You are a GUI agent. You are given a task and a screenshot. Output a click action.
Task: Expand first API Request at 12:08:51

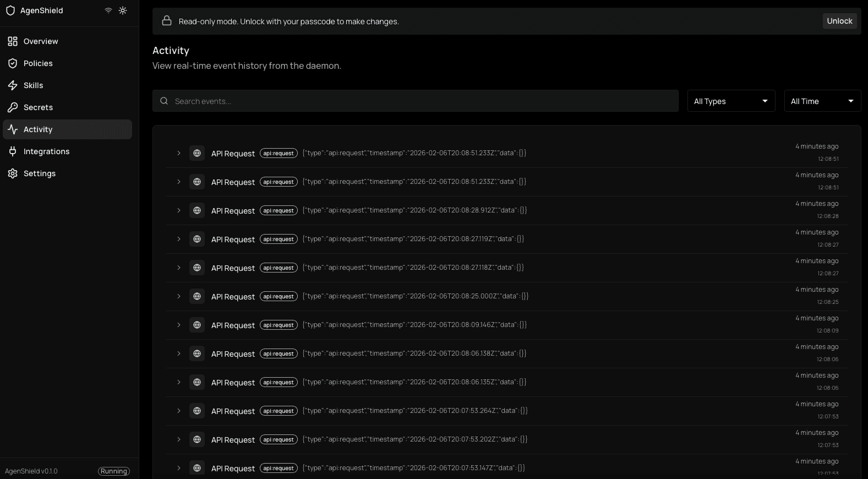point(179,153)
